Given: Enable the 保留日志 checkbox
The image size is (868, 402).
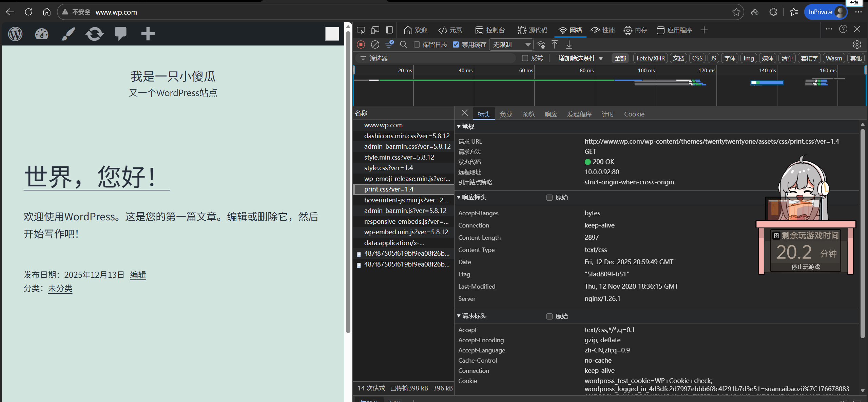Looking at the screenshot, I should [417, 44].
